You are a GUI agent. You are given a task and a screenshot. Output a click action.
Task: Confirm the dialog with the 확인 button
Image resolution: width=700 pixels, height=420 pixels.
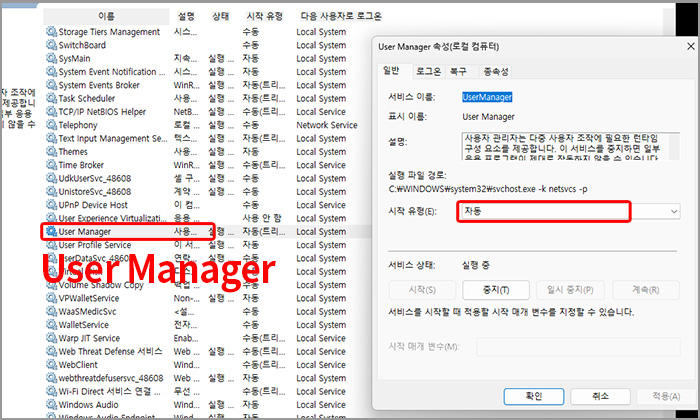535,395
